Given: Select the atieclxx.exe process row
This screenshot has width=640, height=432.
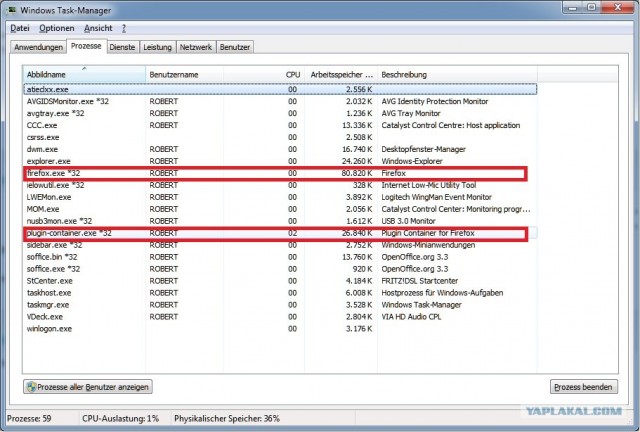Looking at the screenshot, I should [x=280, y=89].
